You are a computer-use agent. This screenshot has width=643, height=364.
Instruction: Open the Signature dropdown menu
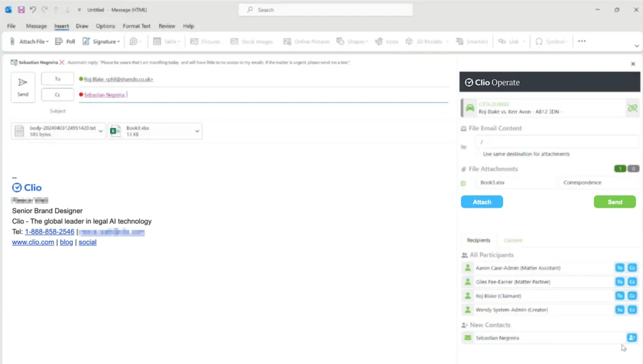click(x=119, y=42)
